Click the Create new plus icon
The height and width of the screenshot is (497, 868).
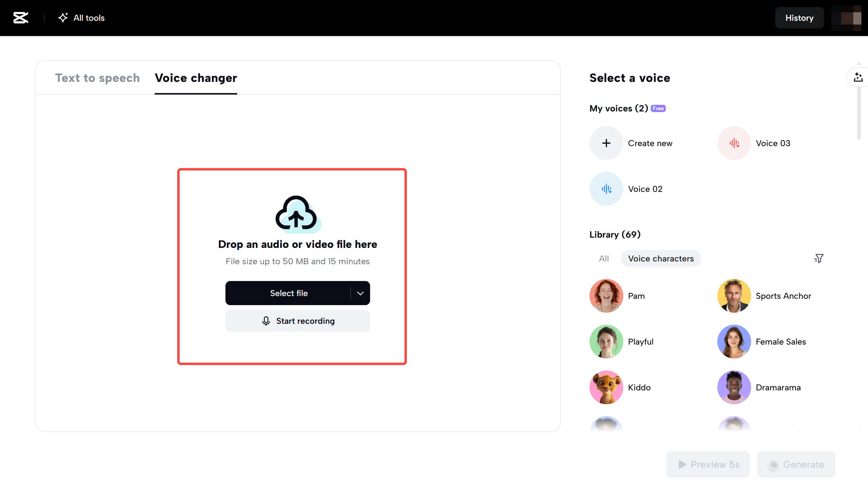pos(606,143)
